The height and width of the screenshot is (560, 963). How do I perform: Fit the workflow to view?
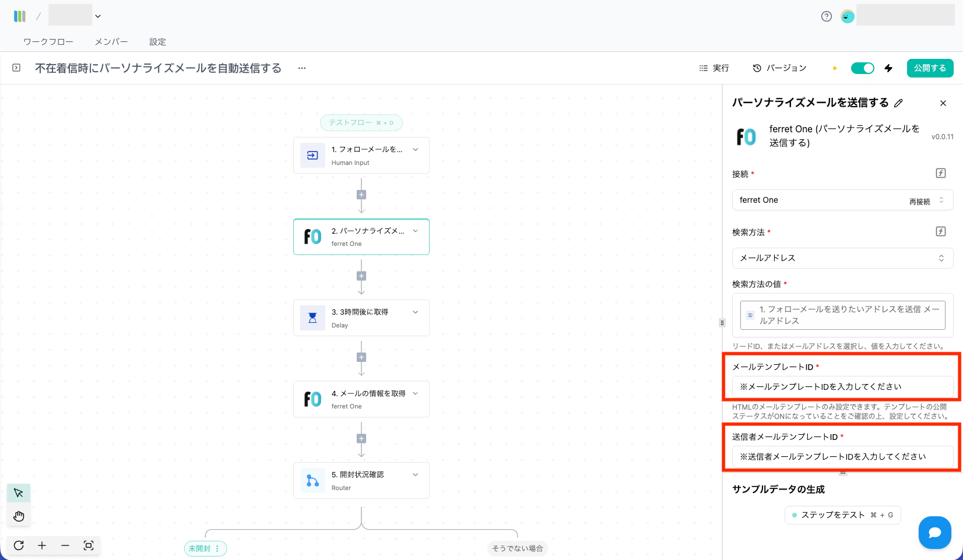coord(89,545)
